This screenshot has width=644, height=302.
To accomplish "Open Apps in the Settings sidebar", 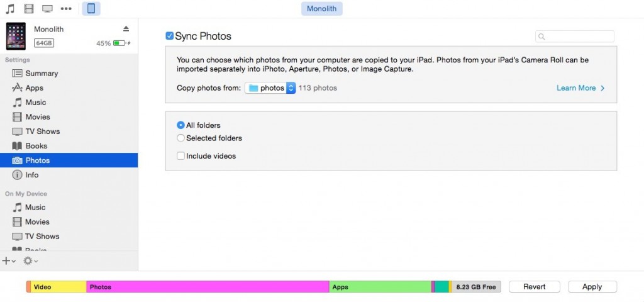I will 34,88.
